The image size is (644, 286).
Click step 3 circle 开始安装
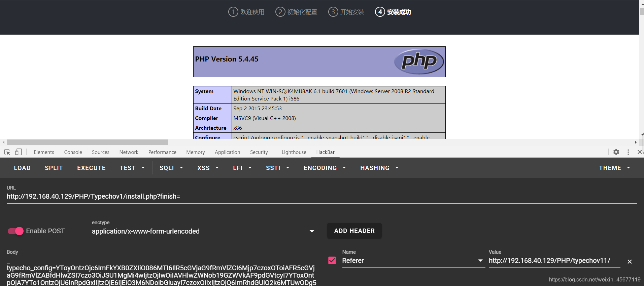click(x=333, y=12)
